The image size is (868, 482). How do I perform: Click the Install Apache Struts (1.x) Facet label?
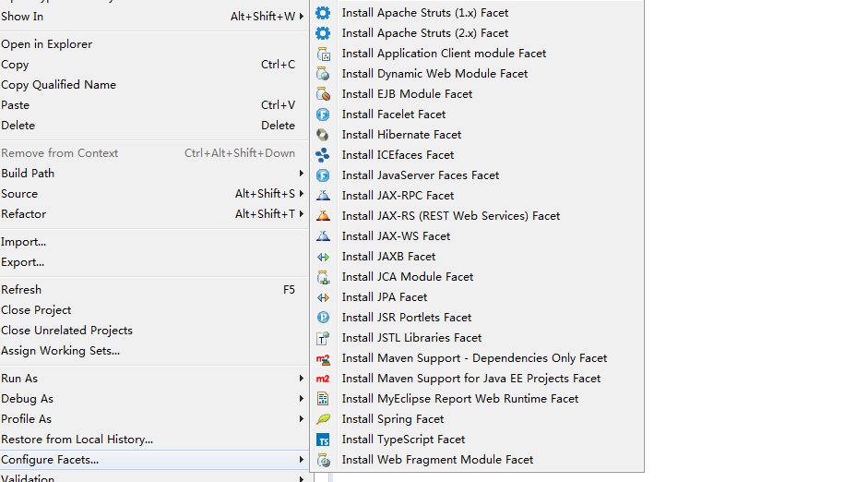pyautogui.click(x=424, y=13)
